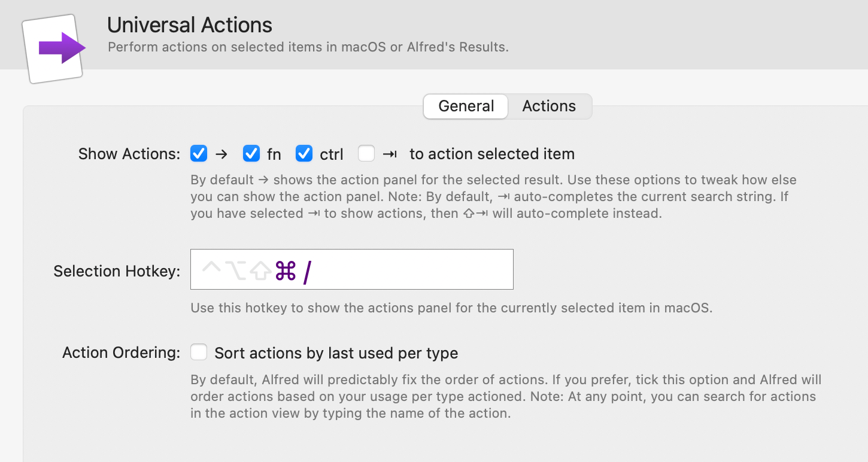Click the control ^ symbol in the hotkey field
This screenshot has height=462, width=868.
pyautogui.click(x=212, y=269)
